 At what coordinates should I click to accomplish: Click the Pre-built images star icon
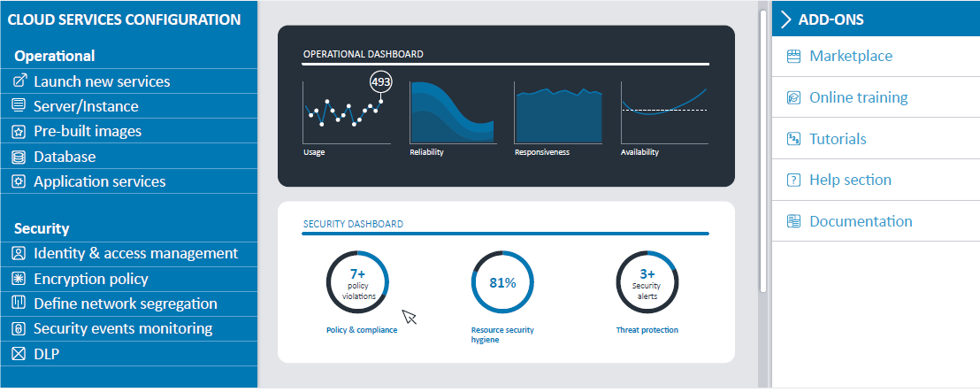coord(19,131)
